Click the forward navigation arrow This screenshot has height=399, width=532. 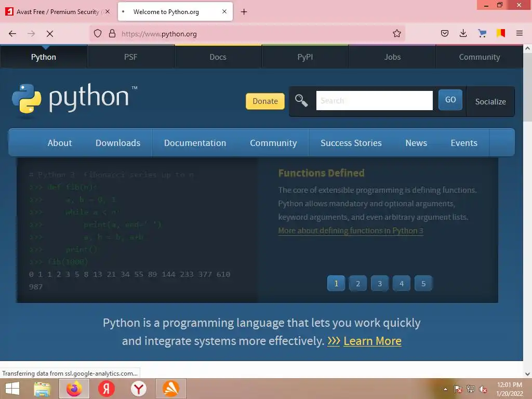click(31, 34)
